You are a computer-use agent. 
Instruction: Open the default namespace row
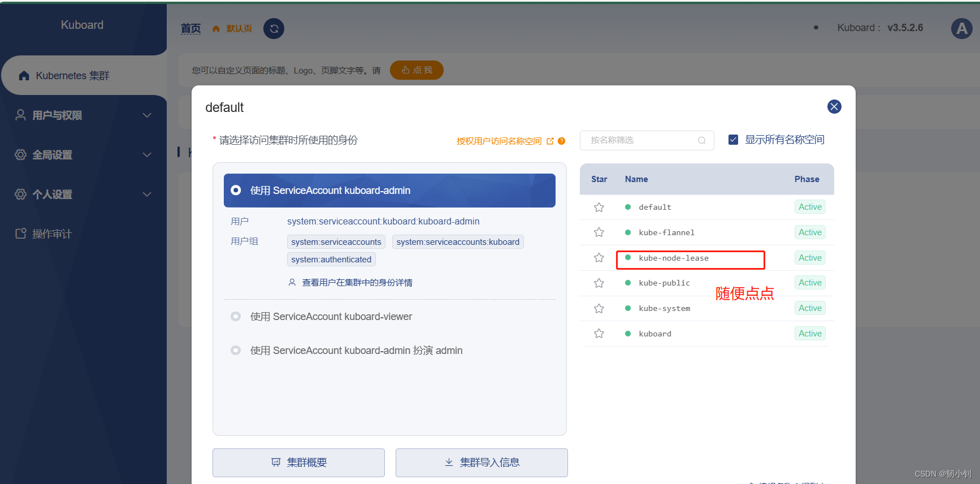[707, 207]
